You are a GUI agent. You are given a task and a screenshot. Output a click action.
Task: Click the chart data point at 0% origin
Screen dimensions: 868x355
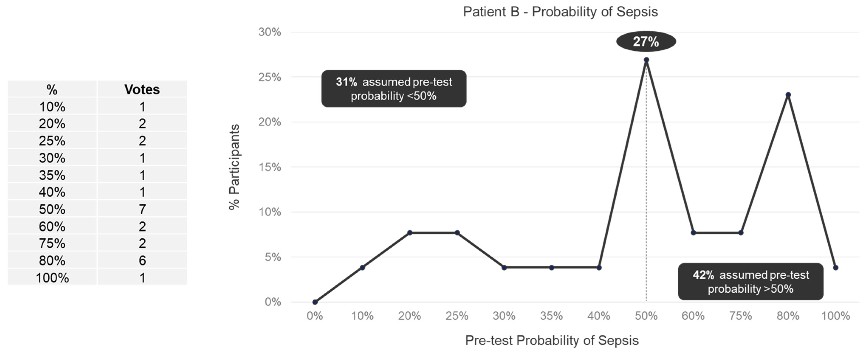point(315,302)
